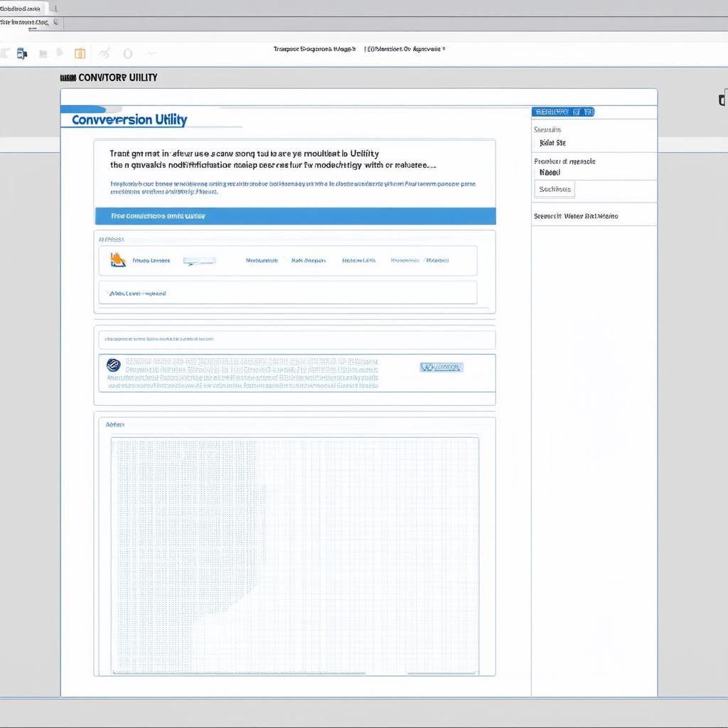Viewport: 728px width, 728px height.
Task: Click the bottom text link in right sidebar
Action: pos(575,216)
